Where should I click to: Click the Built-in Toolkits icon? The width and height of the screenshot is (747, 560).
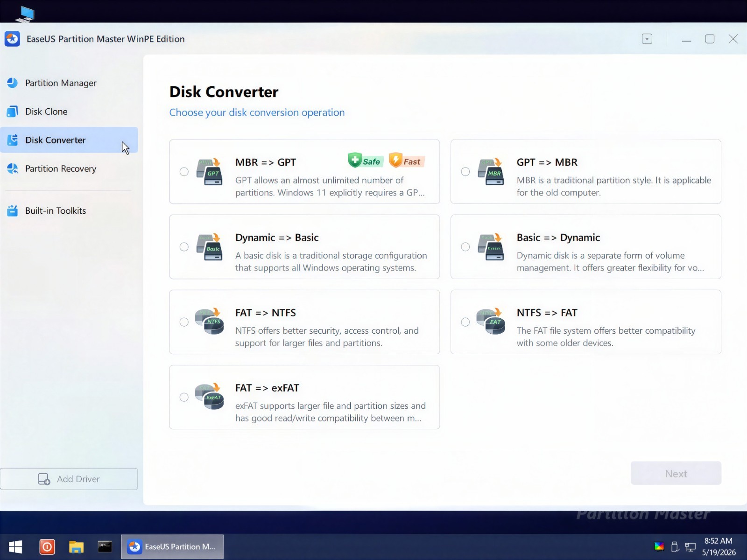13,210
